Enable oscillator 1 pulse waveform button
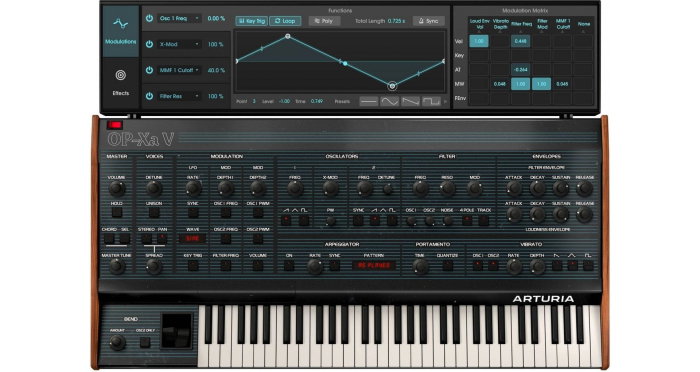This screenshot has width=700, height=372. [x=304, y=220]
